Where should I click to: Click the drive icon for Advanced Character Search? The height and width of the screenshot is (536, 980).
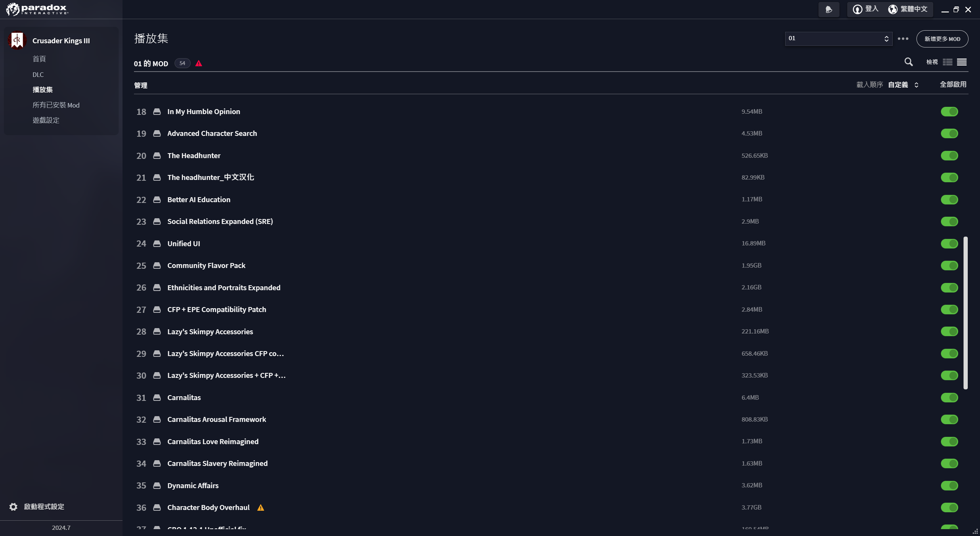point(157,134)
